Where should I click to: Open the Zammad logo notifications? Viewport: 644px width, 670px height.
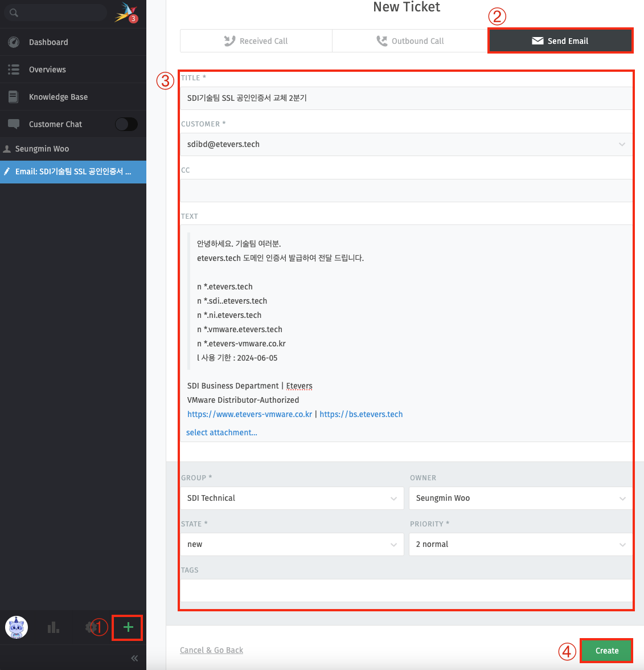[x=126, y=13]
